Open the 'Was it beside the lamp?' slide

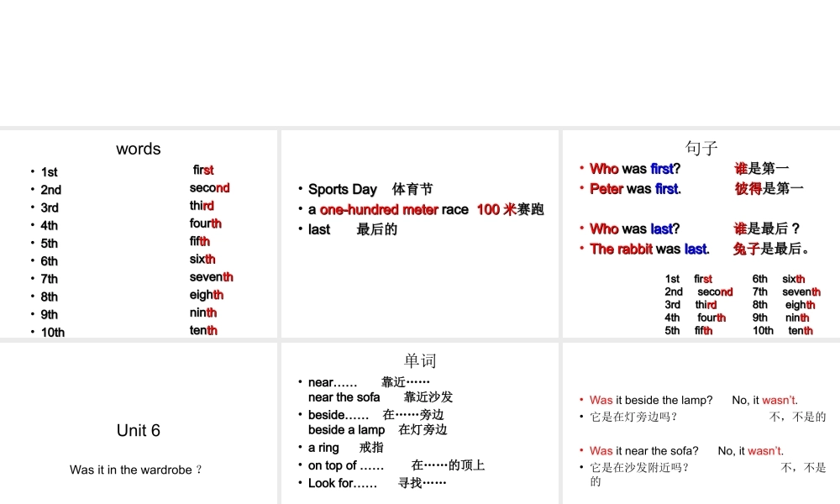tap(701, 423)
